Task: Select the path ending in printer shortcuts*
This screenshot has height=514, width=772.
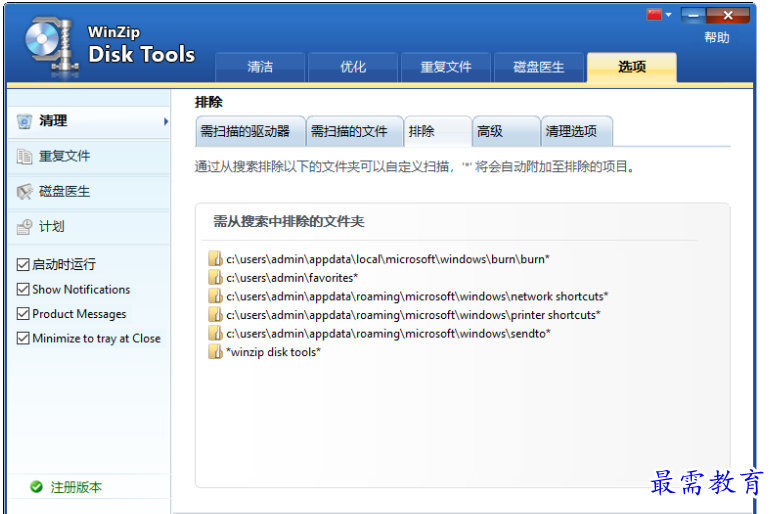Action: (x=414, y=315)
